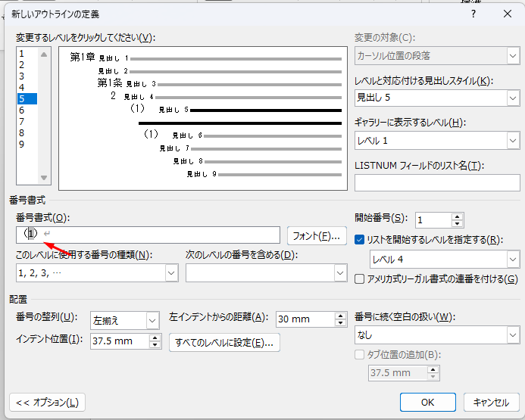Click the フォント button
Screen dimensions: 525x420
[316, 236]
